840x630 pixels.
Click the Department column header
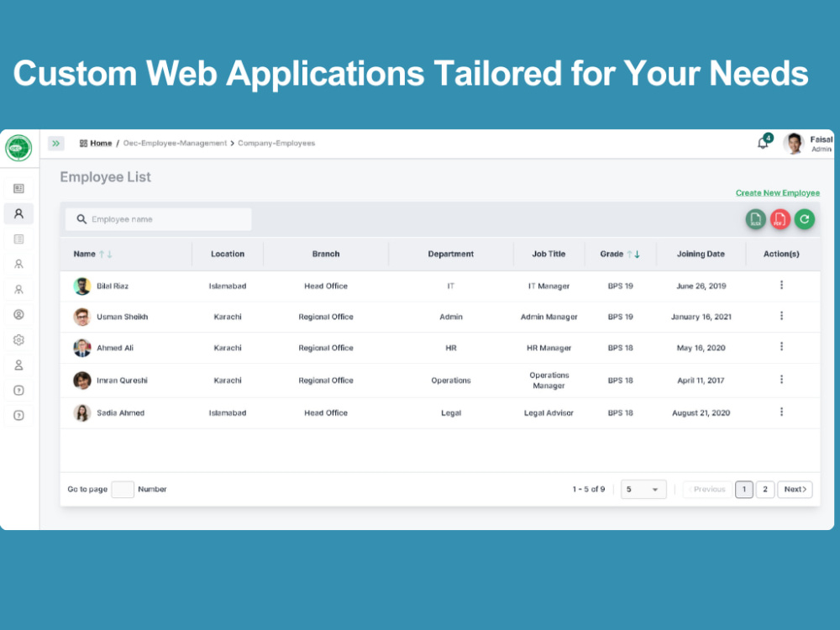coord(450,254)
